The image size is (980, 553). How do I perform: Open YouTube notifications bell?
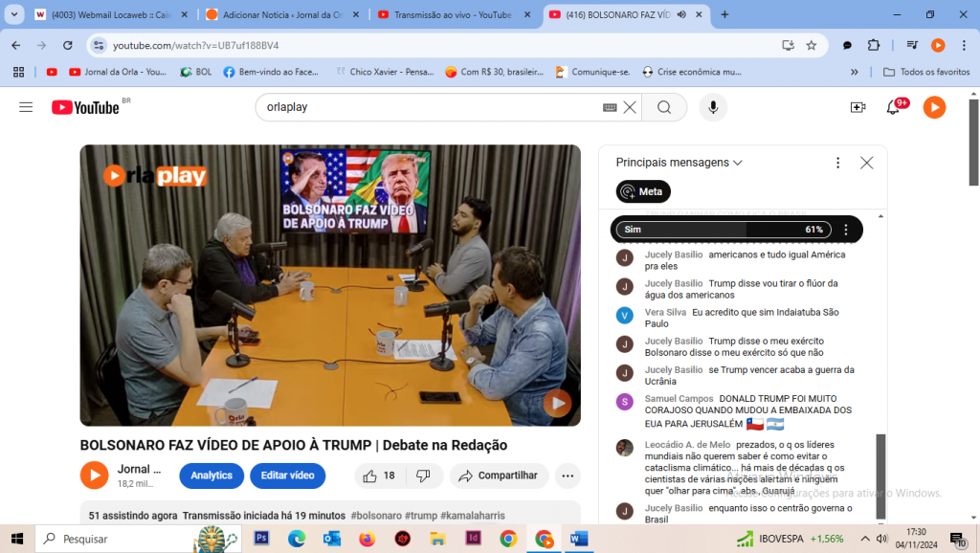coord(893,107)
